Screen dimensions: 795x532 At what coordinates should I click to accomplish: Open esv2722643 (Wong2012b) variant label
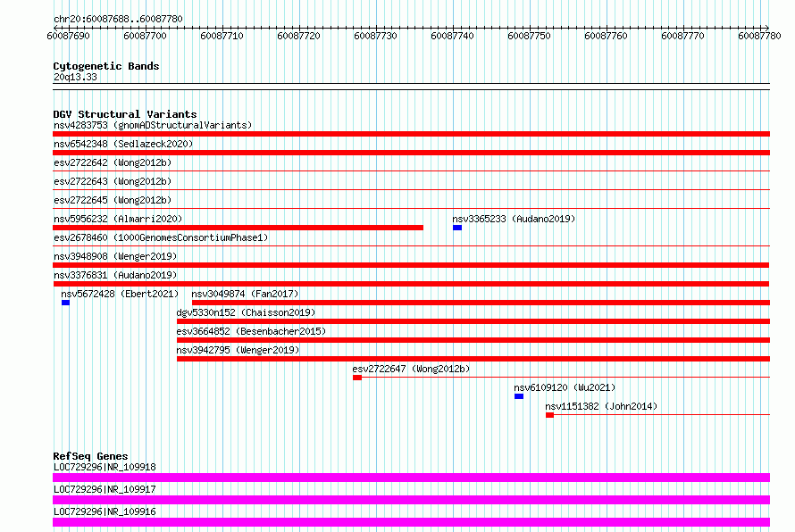[x=113, y=181]
